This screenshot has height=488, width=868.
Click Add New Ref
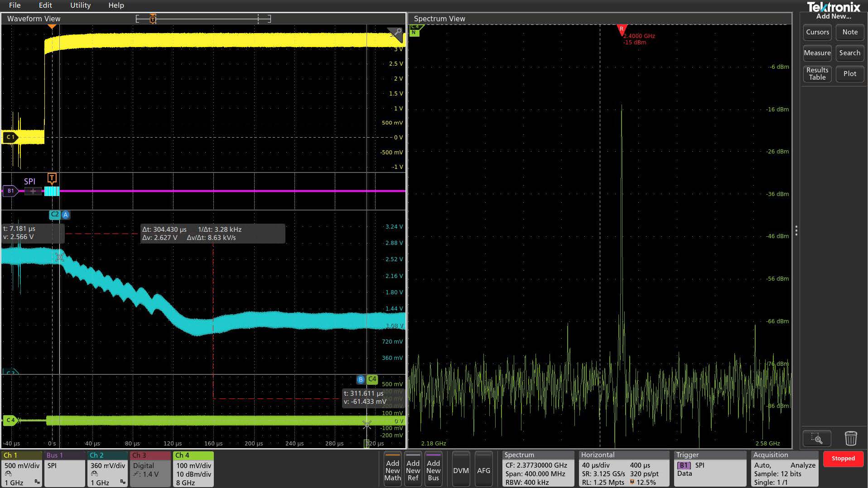coord(413,469)
